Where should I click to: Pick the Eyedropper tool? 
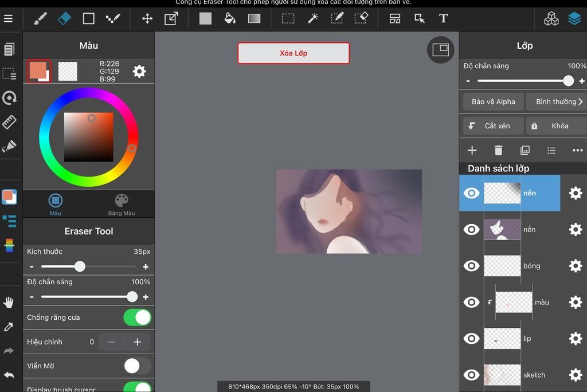click(x=9, y=327)
